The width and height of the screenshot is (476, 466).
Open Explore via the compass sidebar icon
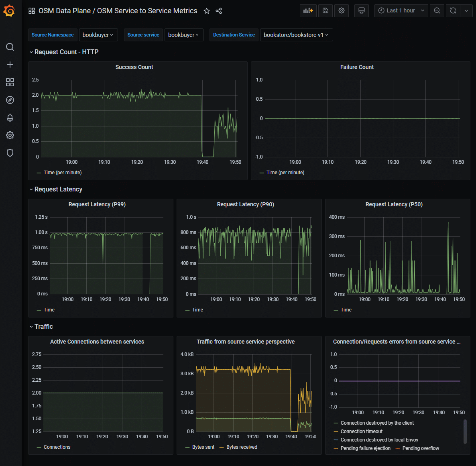tap(10, 100)
